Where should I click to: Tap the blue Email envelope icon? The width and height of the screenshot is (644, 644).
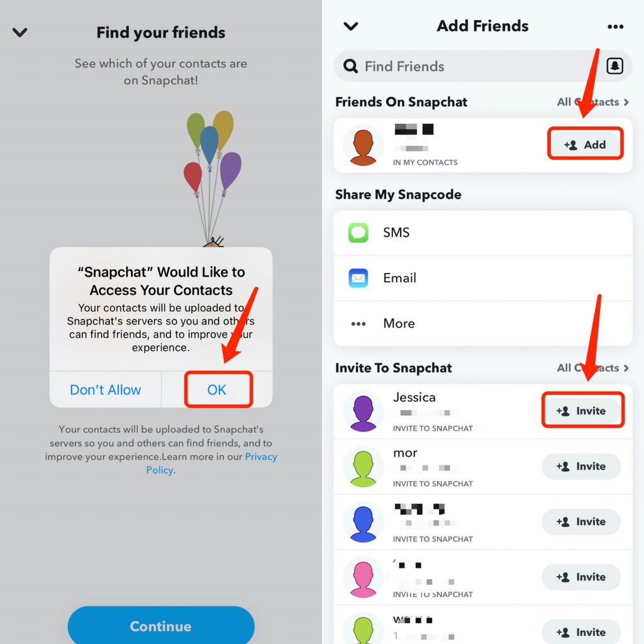358,278
